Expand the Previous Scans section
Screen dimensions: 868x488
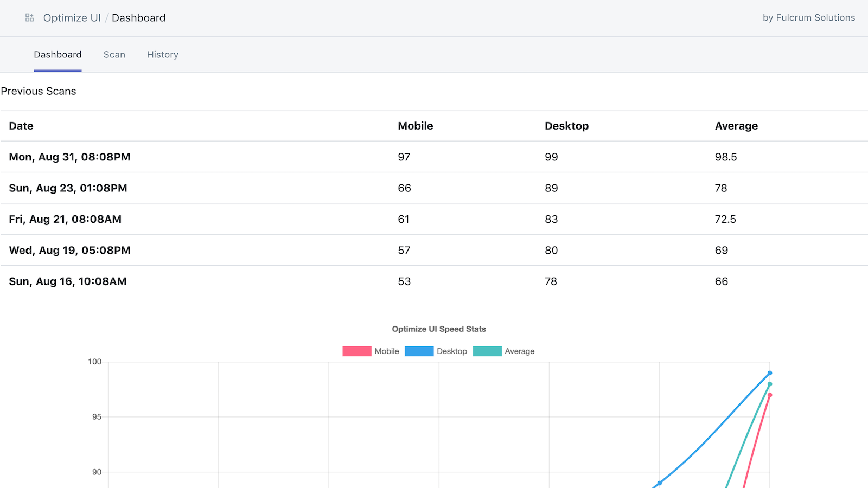point(38,91)
